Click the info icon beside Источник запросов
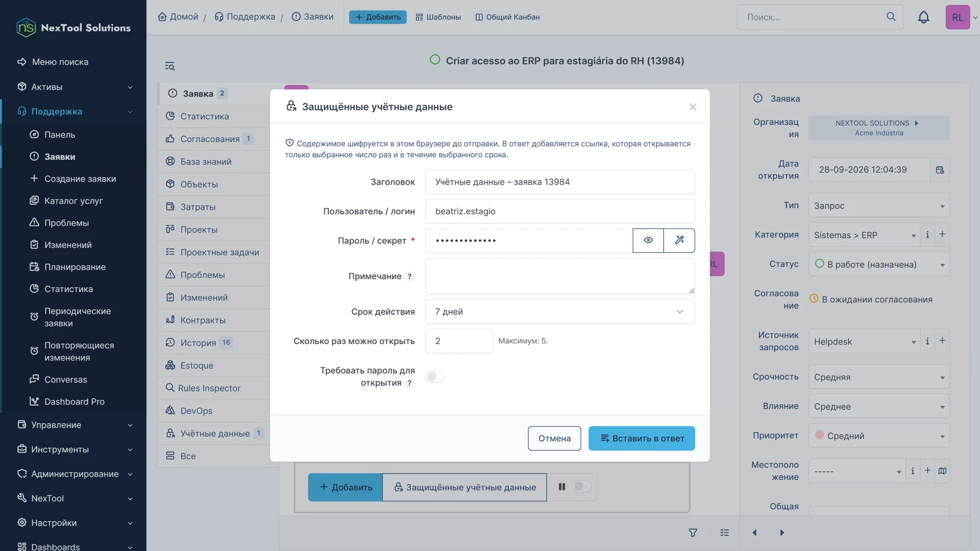Viewport: 980px width, 551px height. tap(927, 341)
